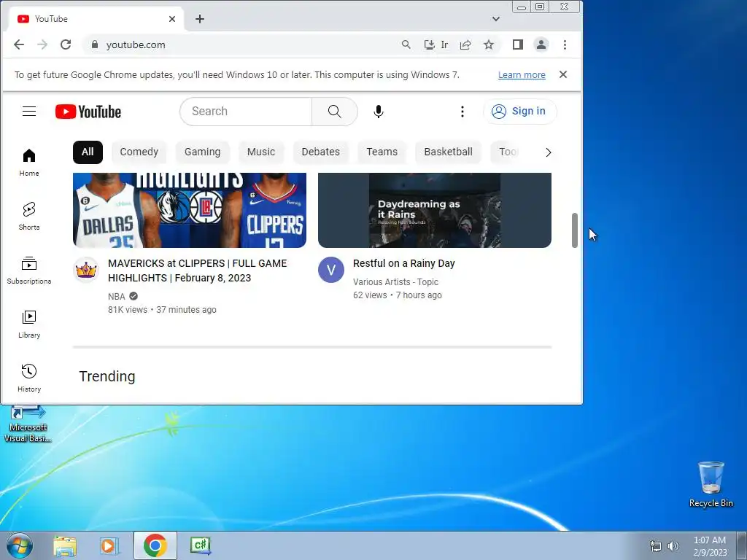
Task: Play the Mavericks Clippers highlights thumbnail
Action: tap(190, 210)
